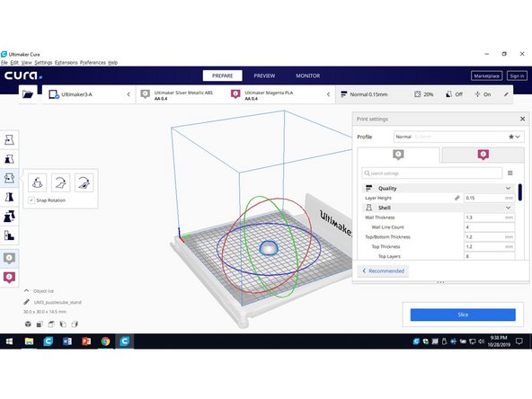Open PowerPoint from the taskbar
This screenshot has width=532, height=399.
pyautogui.click(x=86, y=341)
